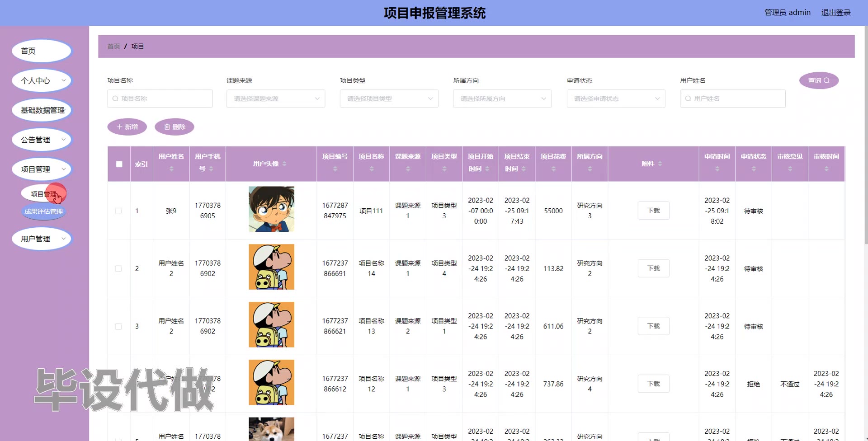Sort by 项目编号 column arrows
868x441 pixels.
coord(335,169)
